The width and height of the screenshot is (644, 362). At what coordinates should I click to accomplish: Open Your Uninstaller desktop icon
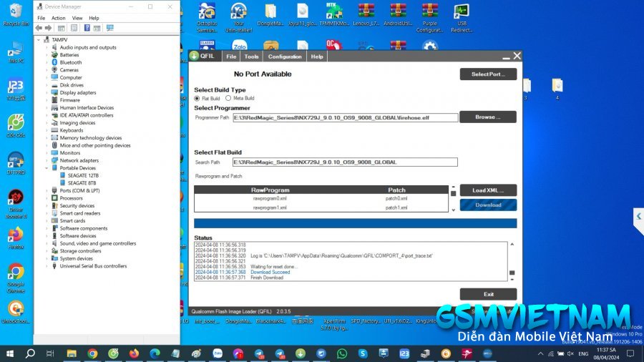pos(238,17)
